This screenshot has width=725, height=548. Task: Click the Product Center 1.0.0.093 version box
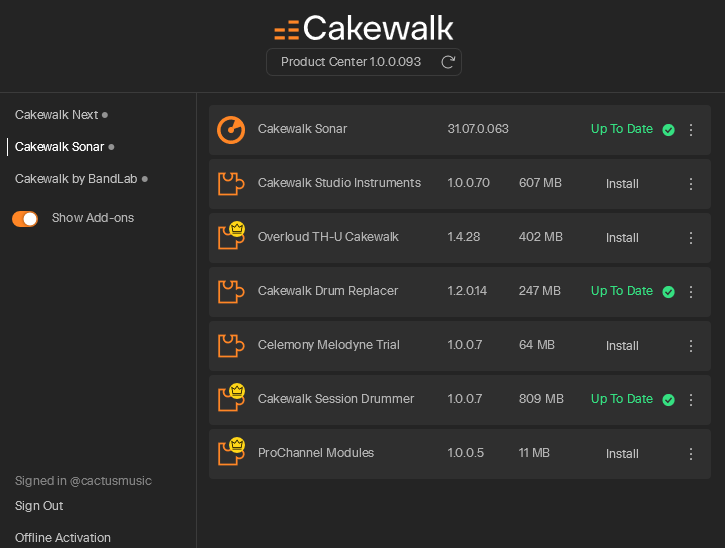(364, 62)
